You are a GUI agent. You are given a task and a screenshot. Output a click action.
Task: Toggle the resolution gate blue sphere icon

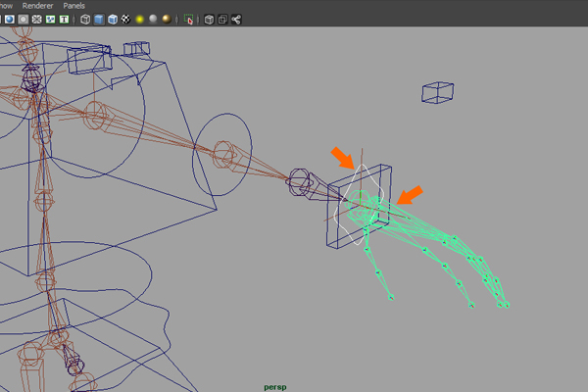tap(10, 20)
